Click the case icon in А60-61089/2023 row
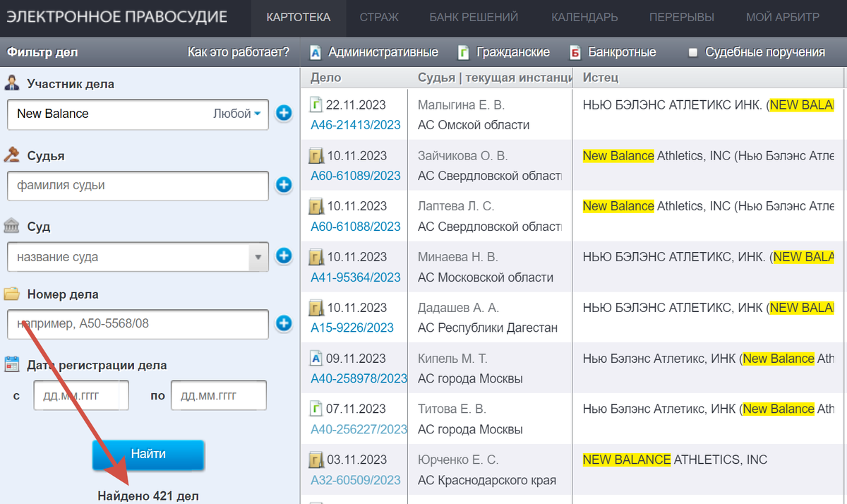Viewport: 847px width, 504px height. coord(317,156)
